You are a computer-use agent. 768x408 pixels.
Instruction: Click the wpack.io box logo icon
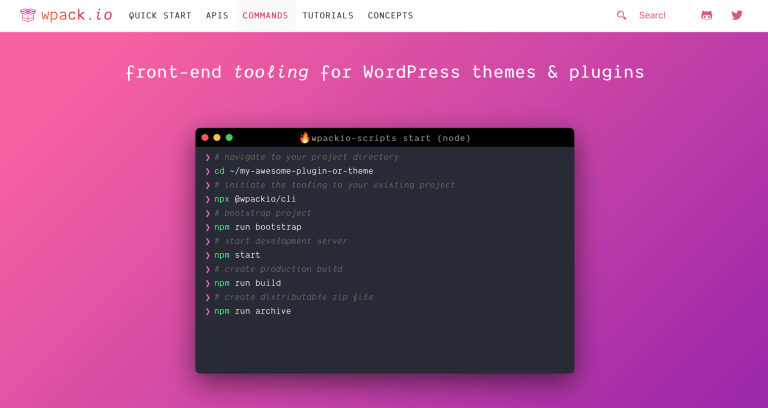[x=28, y=15]
